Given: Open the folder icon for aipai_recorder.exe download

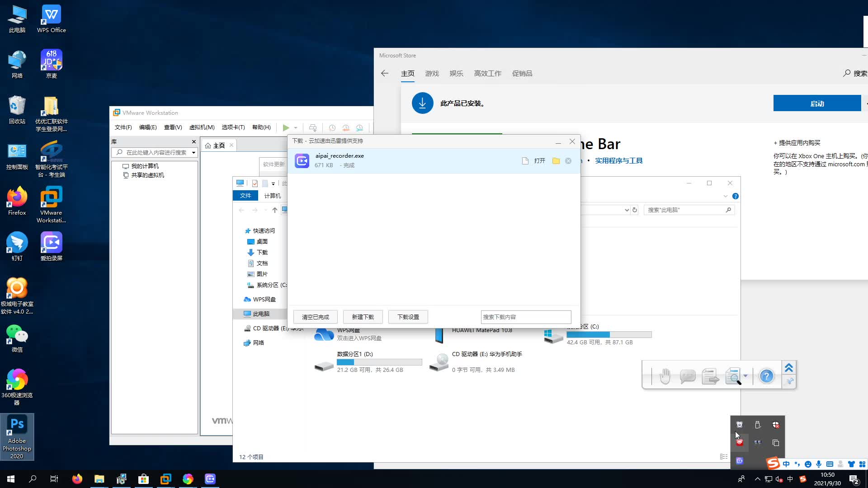Looking at the screenshot, I should pyautogui.click(x=556, y=161).
